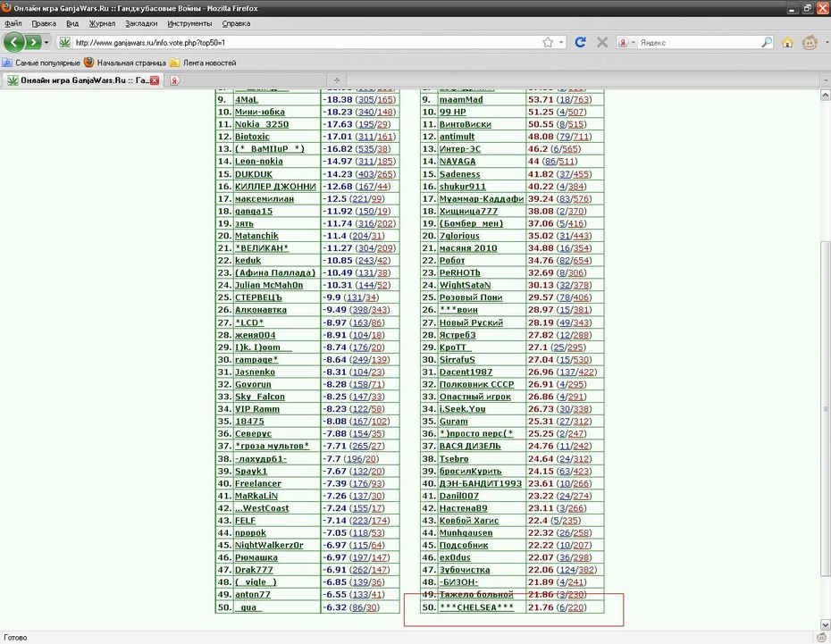Select score value -6.32 in _qua_ row
This screenshot has width=831, height=644.
click(x=334, y=607)
